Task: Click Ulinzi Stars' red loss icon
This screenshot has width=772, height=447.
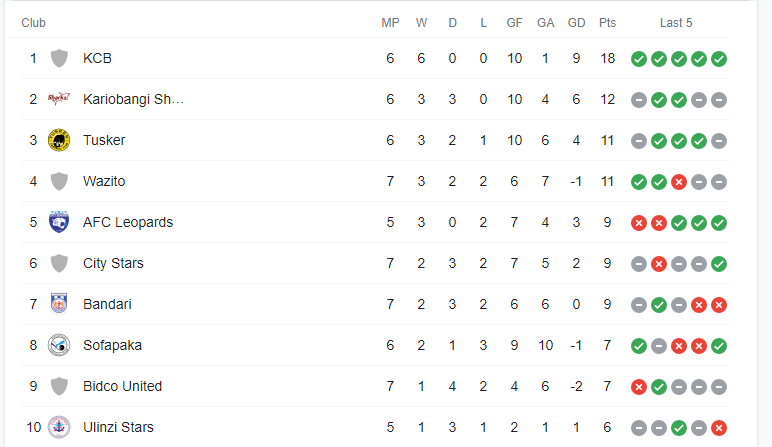Action: coord(719,428)
